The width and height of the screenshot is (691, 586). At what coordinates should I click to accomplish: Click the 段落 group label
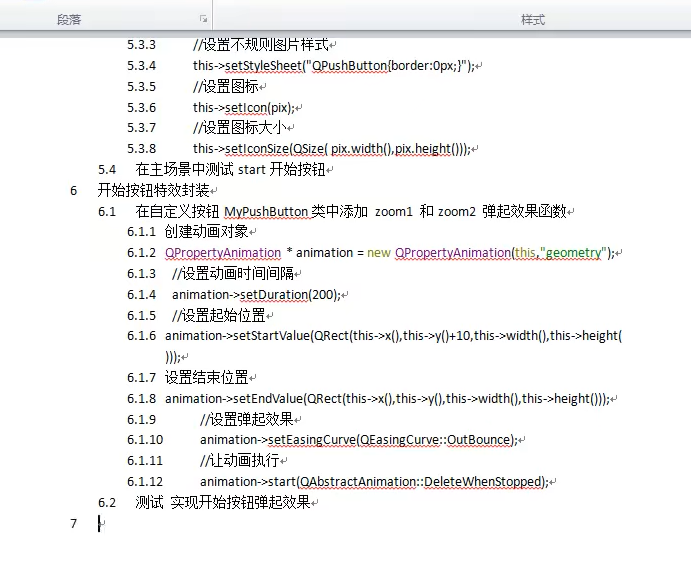click(69, 19)
